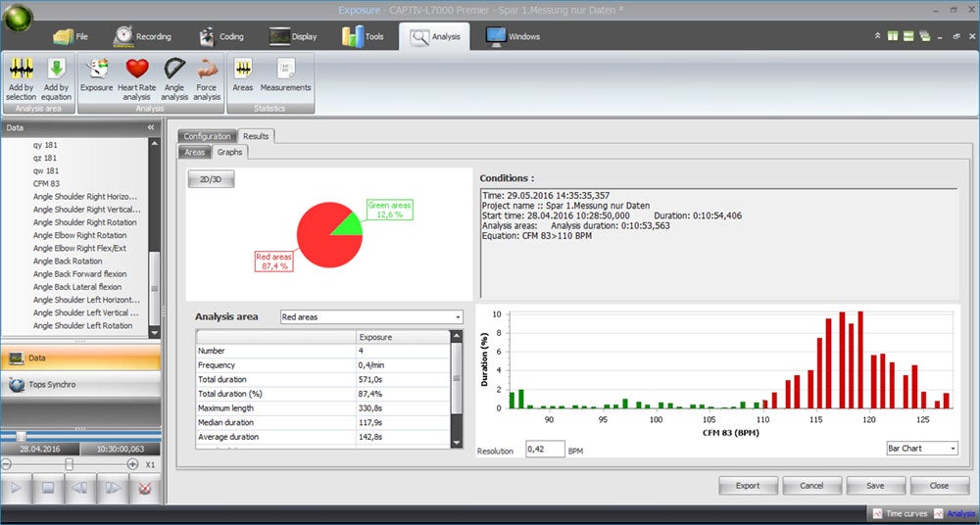
Task: Open the Angle analysis tool
Action: pyautogui.click(x=174, y=71)
